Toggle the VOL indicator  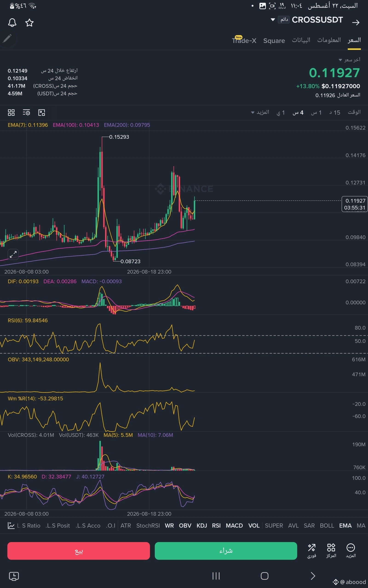pos(254,526)
